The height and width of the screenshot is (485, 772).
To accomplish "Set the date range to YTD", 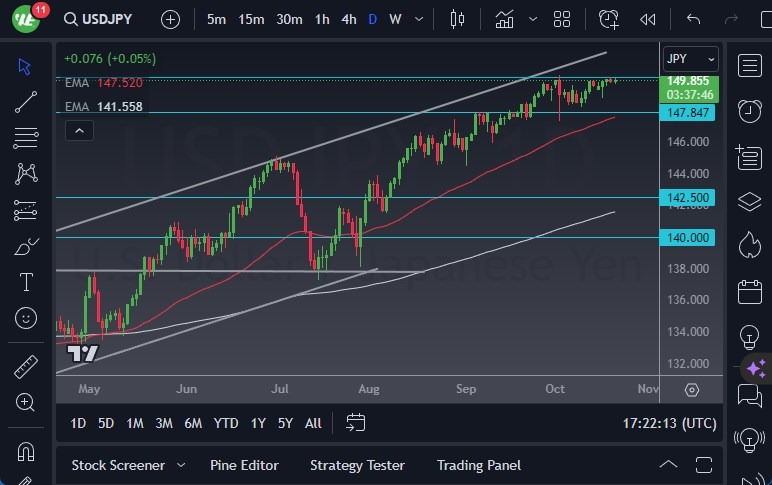I will [x=226, y=423].
